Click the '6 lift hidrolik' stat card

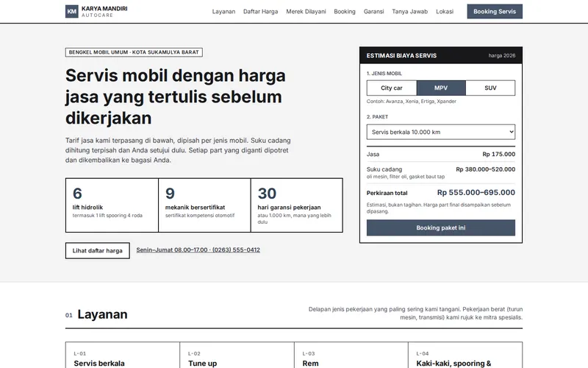pos(112,205)
